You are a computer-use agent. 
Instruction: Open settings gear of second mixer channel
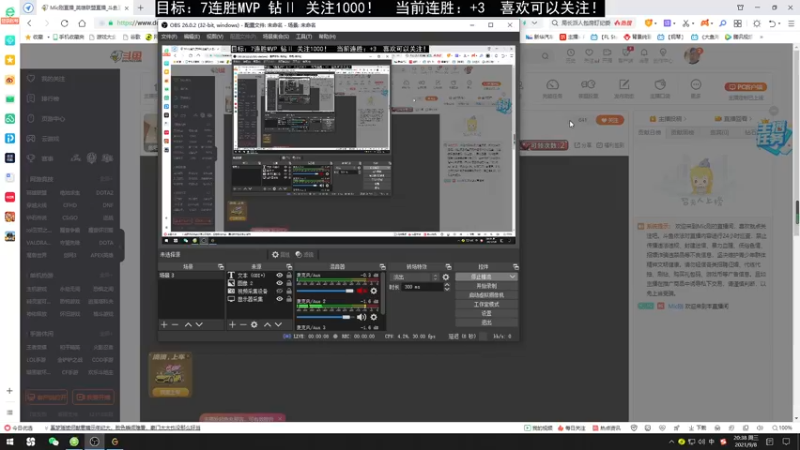(x=373, y=317)
